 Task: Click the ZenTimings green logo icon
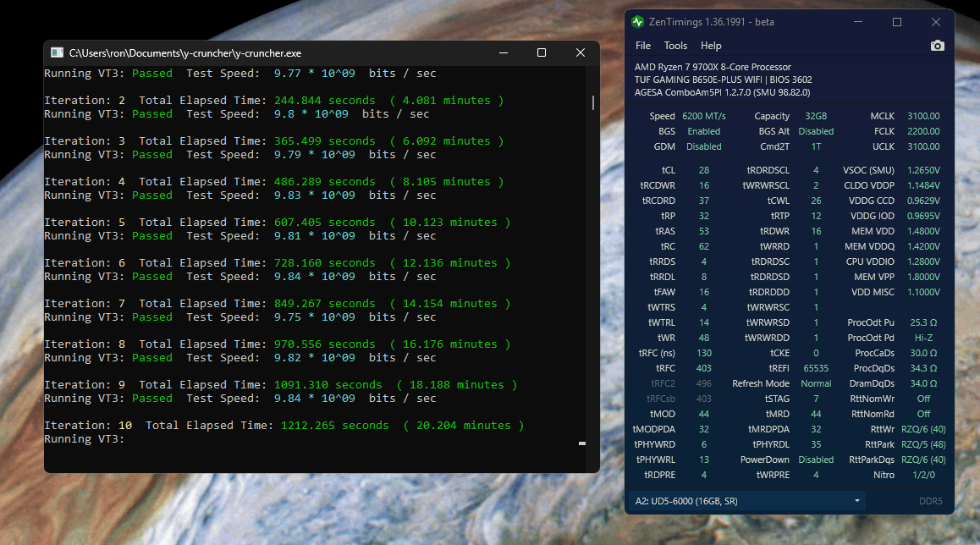coord(637,22)
